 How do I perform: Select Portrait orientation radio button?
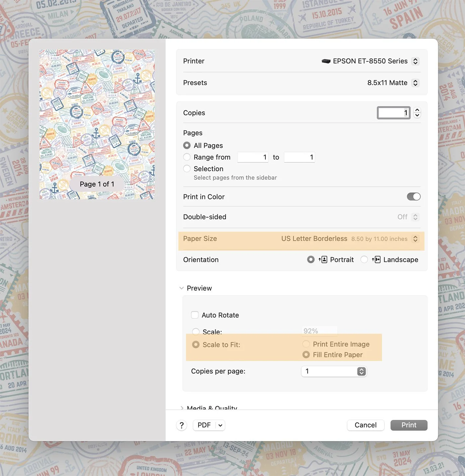click(x=311, y=260)
